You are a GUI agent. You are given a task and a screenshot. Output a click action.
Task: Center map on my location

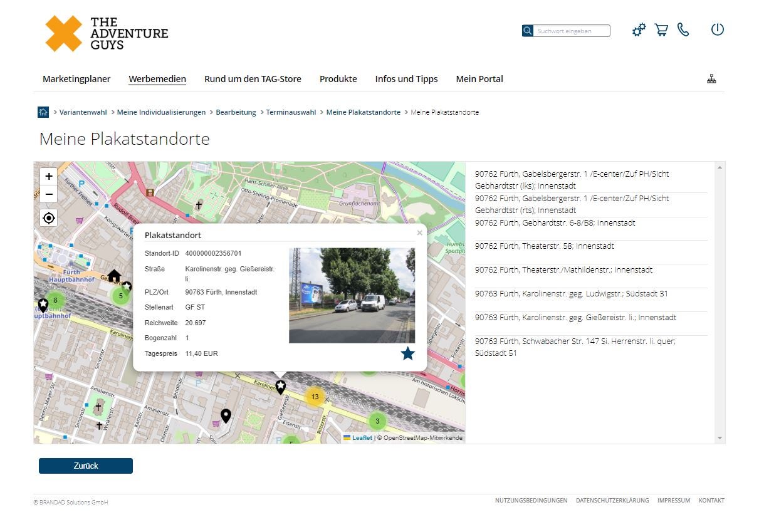[x=49, y=218]
